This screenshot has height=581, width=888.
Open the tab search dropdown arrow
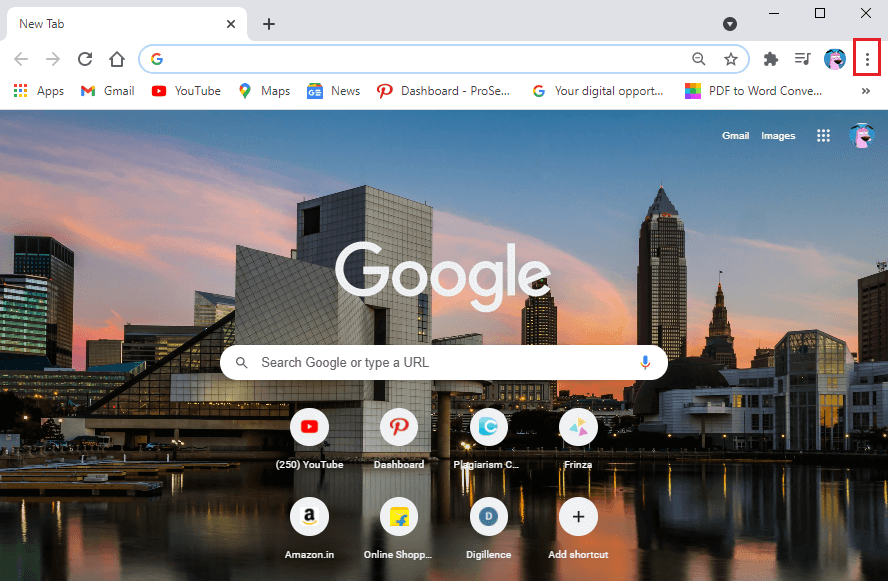(x=729, y=24)
